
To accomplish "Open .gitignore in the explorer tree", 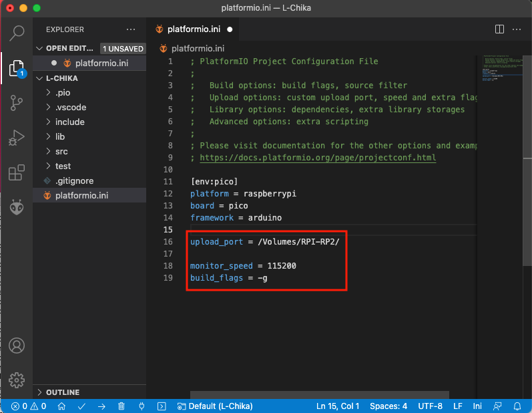I will pyautogui.click(x=74, y=180).
